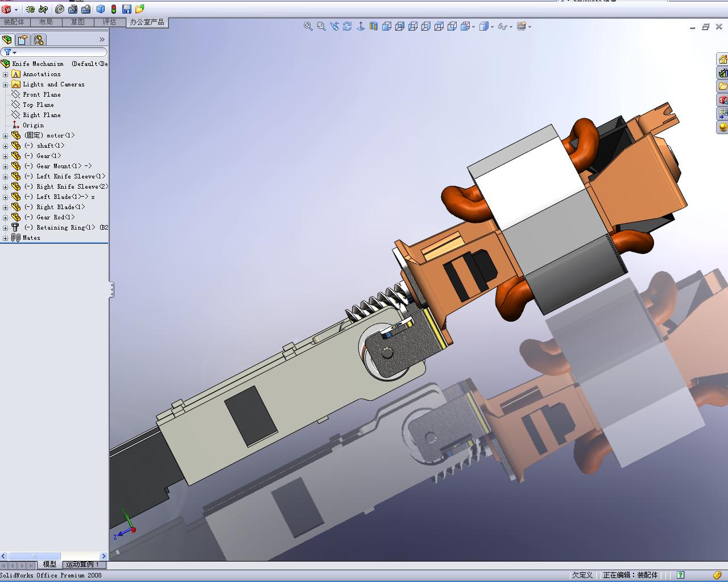Switch to the 模型 bottom tab

click(49, 564)
